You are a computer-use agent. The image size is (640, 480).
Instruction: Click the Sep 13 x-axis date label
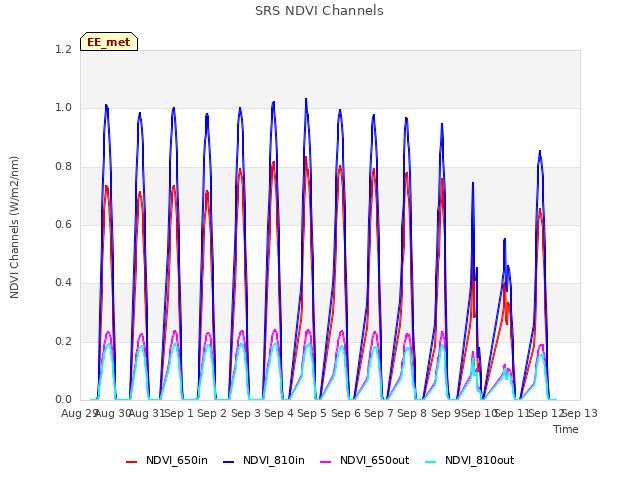tap(580, 413)
